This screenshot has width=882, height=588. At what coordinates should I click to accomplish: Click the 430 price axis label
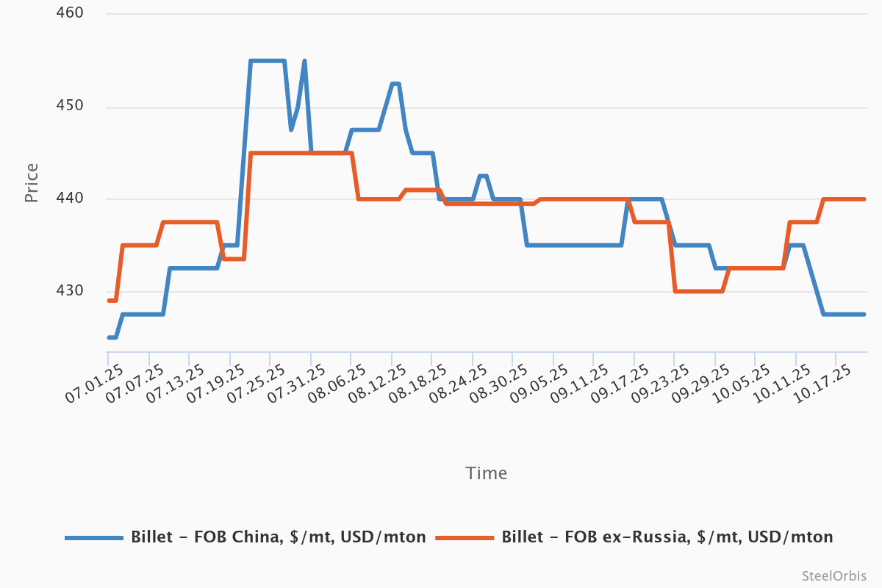point(70,291)
